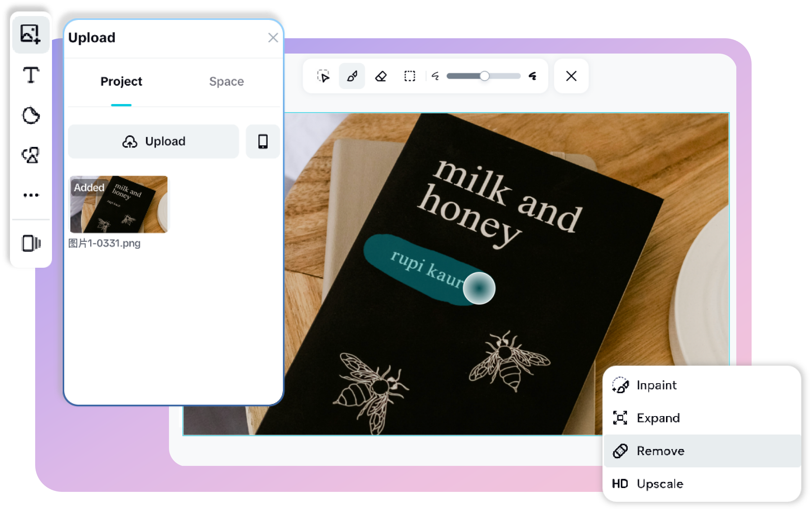Activate the brush tool in toolbar
This screenshot has width=812, height=511.
click(x=352, y=76)
